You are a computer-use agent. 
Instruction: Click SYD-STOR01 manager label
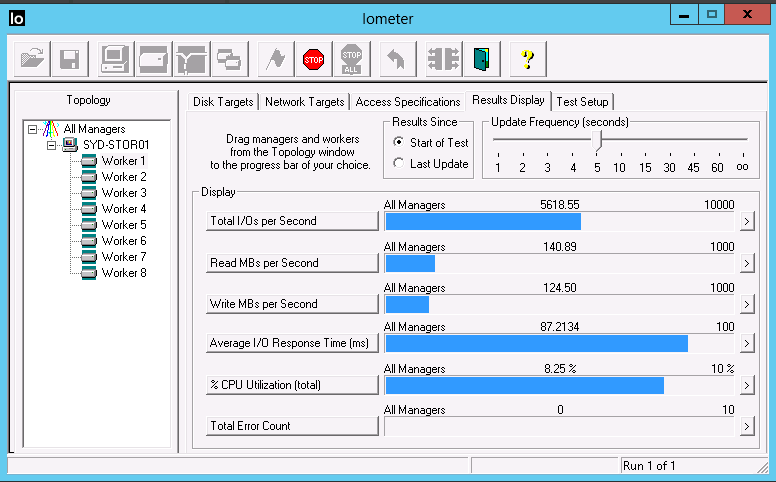tap(116, 145)
